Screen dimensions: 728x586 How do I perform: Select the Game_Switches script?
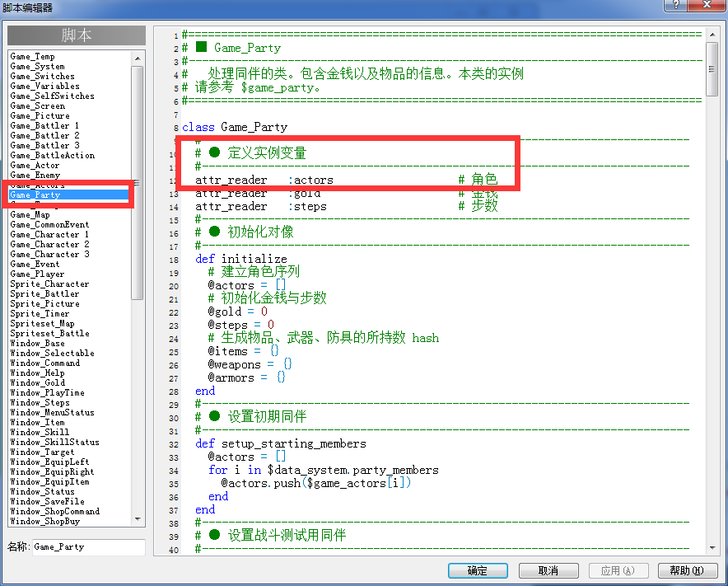(x=42, y=76)
